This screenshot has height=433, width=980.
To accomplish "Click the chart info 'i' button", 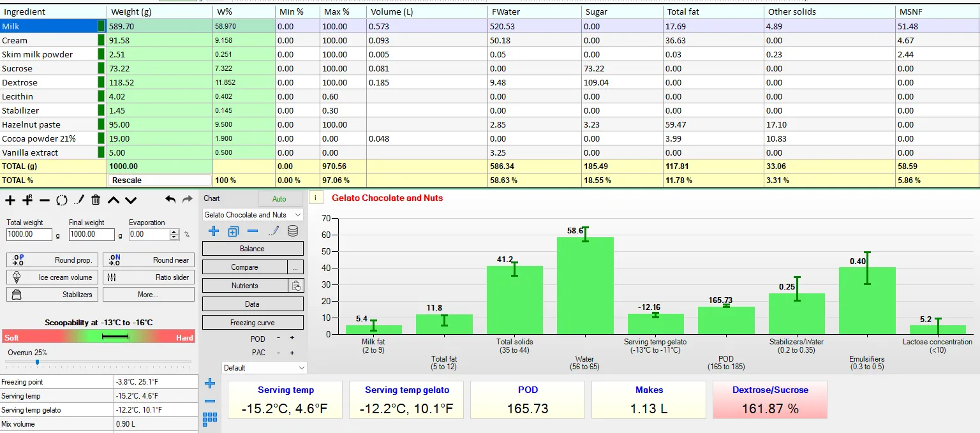I will 315,198.
